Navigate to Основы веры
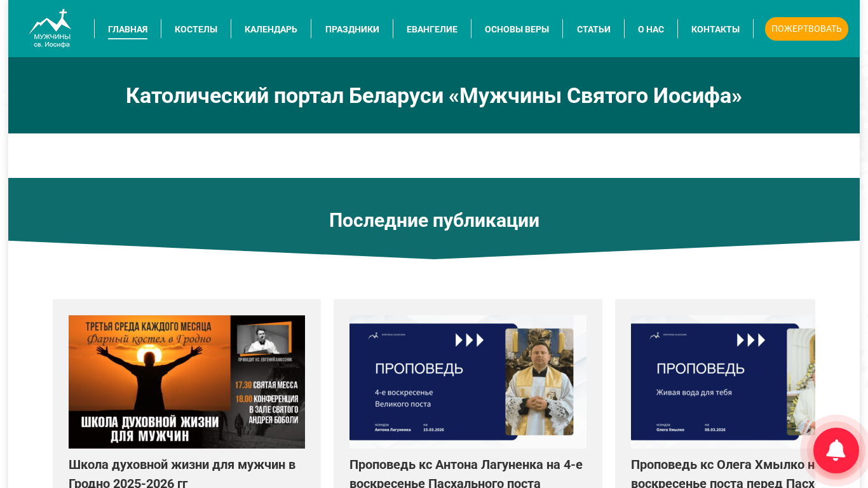Screen dimensions: 868x488 (x=517, y=29)
